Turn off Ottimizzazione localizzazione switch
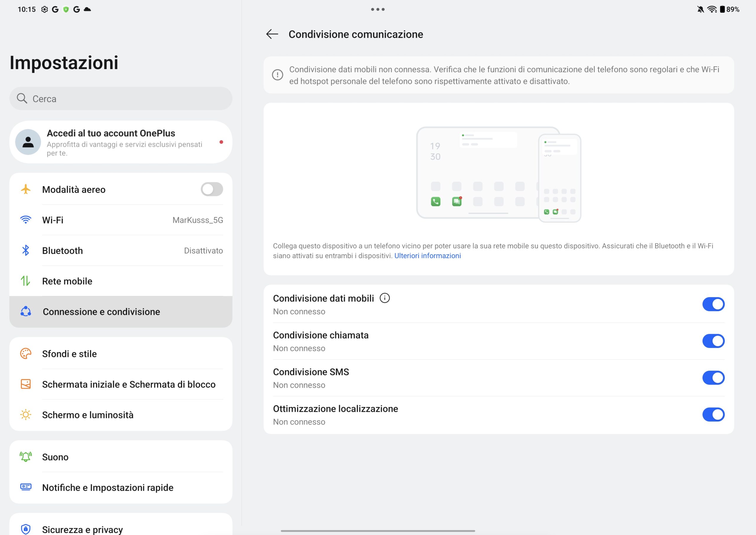This screenshot has height=535, width=756. (713, 414)
